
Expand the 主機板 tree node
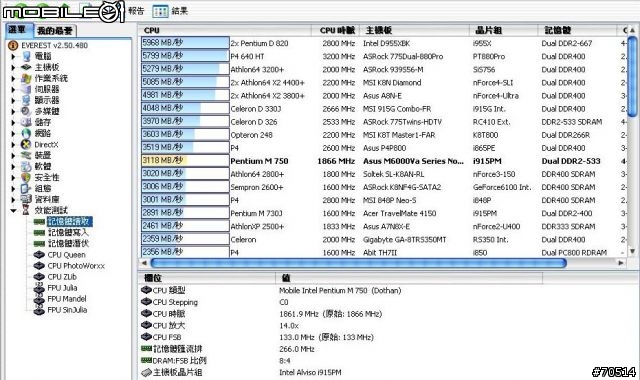[x=13, y=67]
